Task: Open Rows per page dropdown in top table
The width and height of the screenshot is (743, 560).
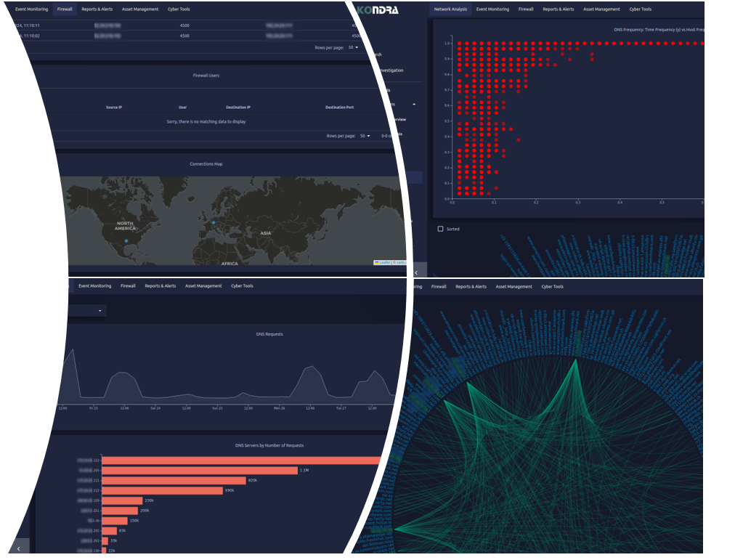Action: (x=354, y=47)
